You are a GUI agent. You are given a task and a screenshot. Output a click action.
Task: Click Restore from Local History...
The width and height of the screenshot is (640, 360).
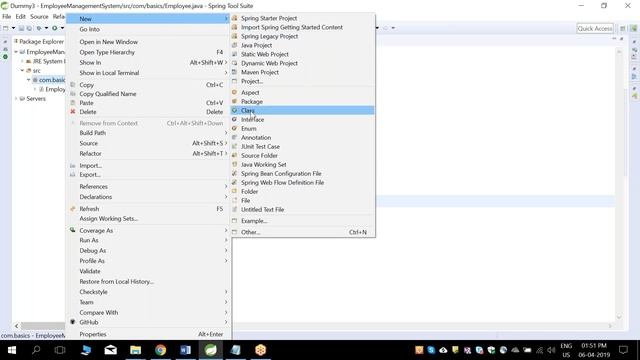(x=148, y=282)
